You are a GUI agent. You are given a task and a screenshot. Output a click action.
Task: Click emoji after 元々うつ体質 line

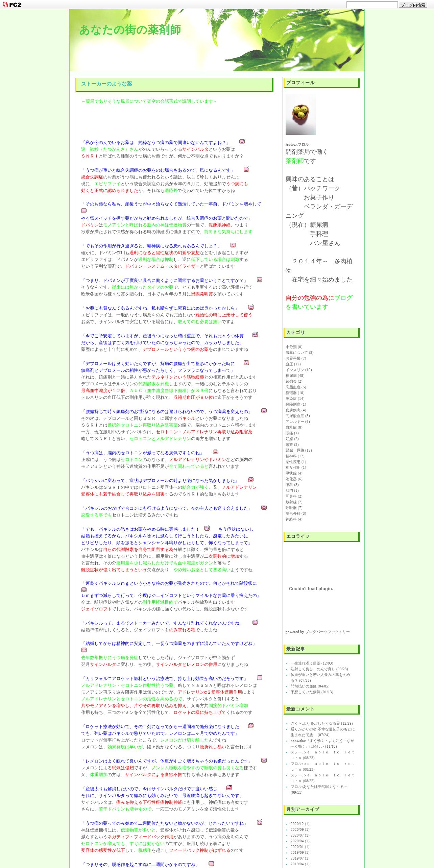[x=255, y=335]
